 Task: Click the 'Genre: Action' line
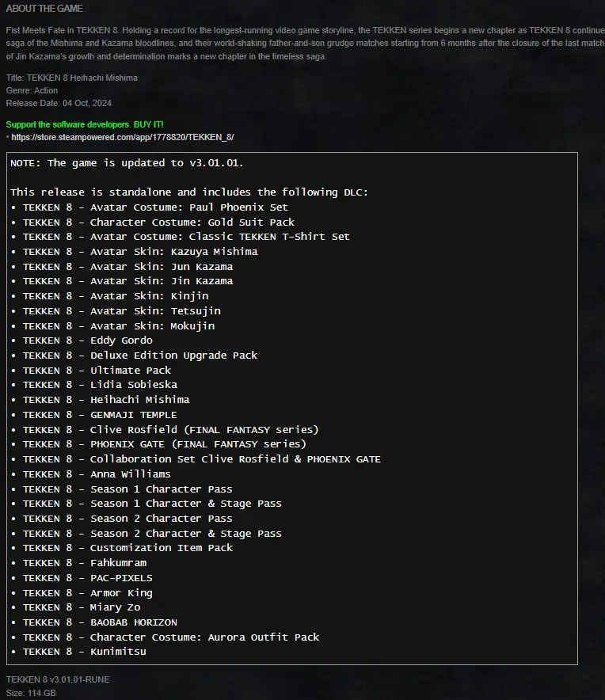[32, 90]
